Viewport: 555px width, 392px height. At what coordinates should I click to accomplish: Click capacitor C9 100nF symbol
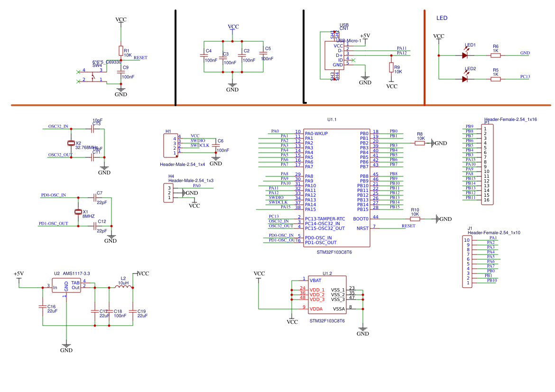click(x=120, y=72)
